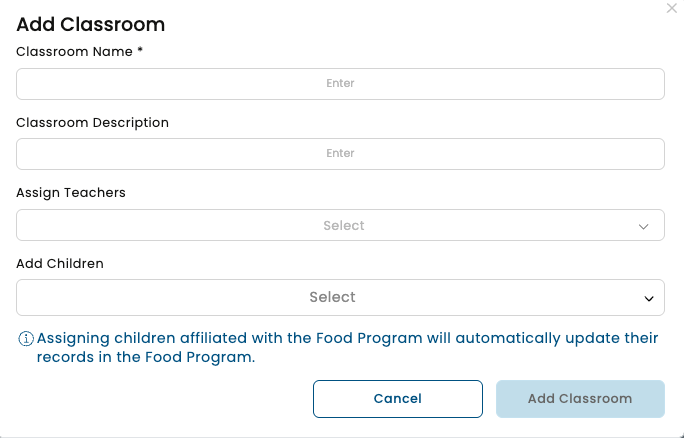The height and width of the screenshot is (438, 684).
Task: Expand the Add Children chevron arrow
Action: [x=649, y=298]
